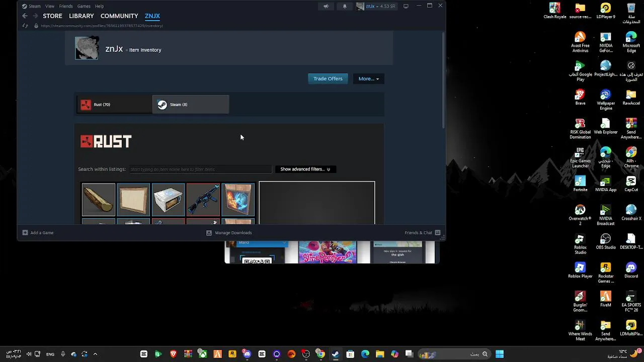Open znJx account dropdown in title bar
Viewport: 644px width, 362px height.
376,6
